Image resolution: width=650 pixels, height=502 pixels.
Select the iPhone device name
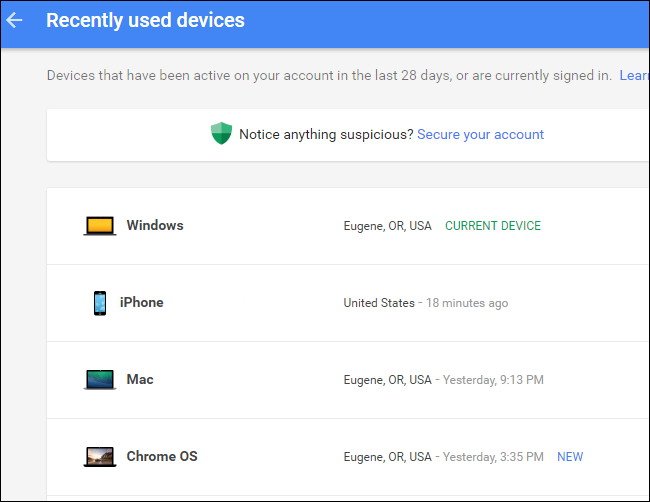pyautogui.click(x=142, y=303)
